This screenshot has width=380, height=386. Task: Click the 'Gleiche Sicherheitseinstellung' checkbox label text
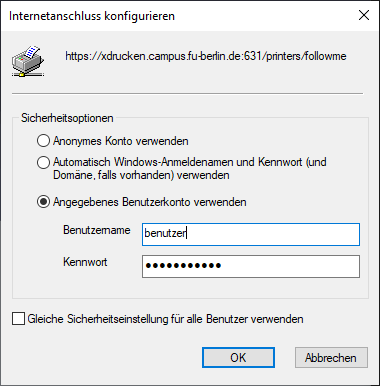pos(165,319)
